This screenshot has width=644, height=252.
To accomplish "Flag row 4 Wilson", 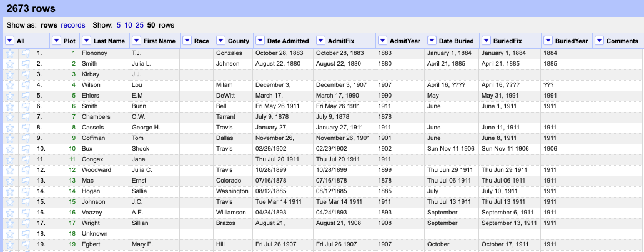I will click(x=26, y=85).
